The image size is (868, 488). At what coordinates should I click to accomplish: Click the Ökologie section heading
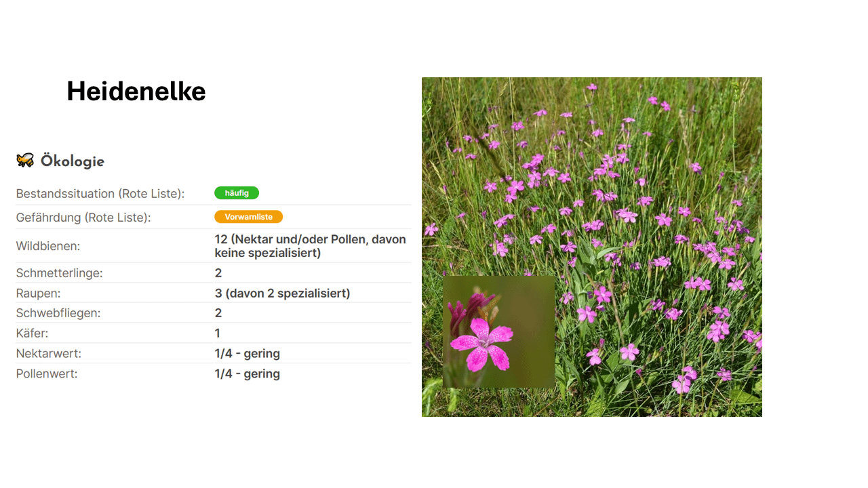click(x=73, y=161)
